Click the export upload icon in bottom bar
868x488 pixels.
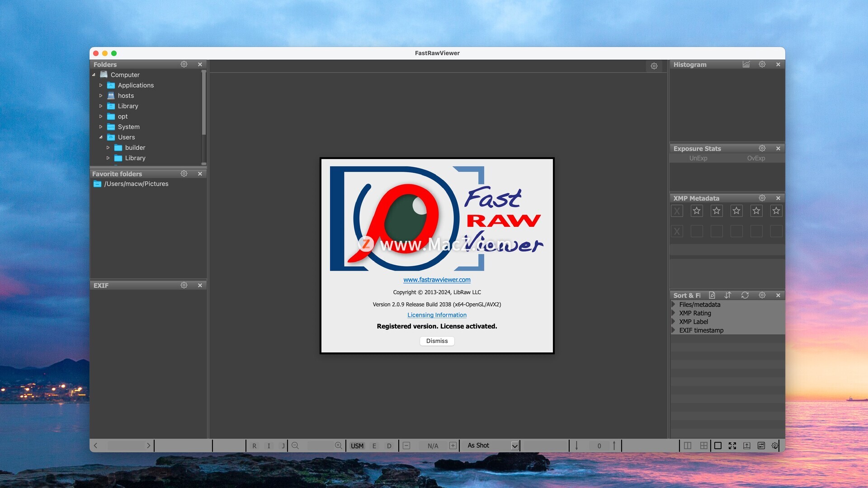[x=747, y=446]
